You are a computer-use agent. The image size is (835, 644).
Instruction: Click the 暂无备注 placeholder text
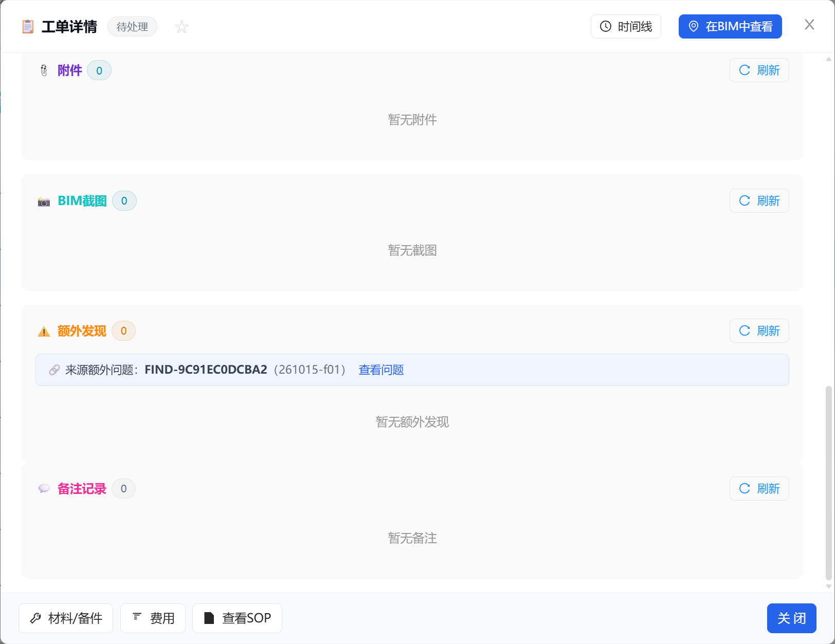click(x=412, y=538)
